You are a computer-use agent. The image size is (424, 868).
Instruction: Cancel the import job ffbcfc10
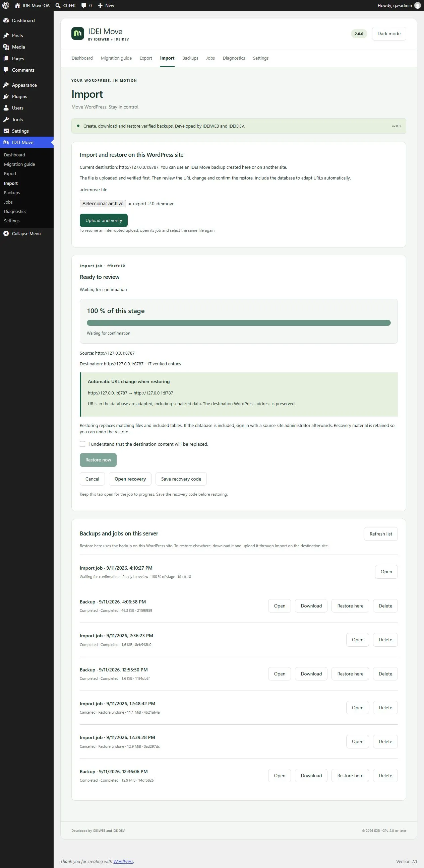coord(93,479)
